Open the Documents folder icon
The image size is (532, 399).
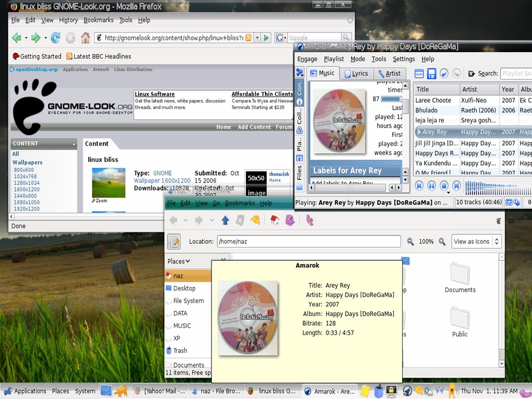click(x=460, y=277)
